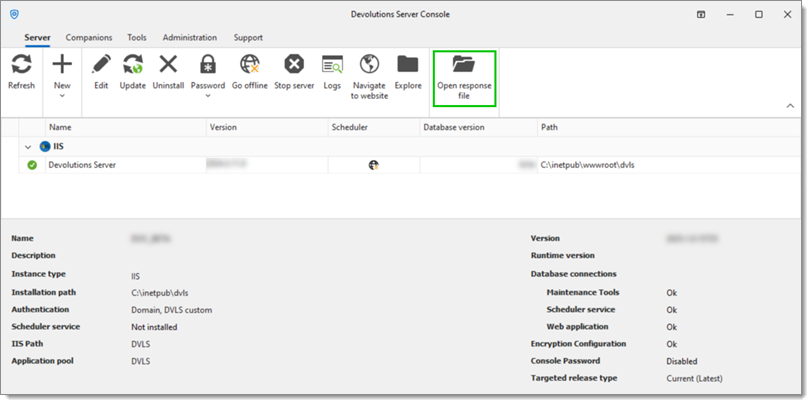Click the Update server icon
Viewport: 812px width, 405px height.
click(x=133, y=65)
